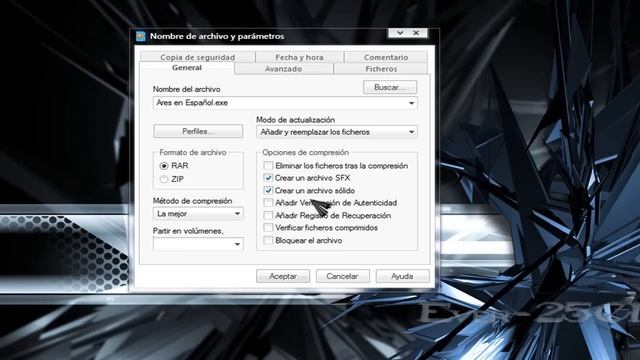Switch to the Copia de seguridad tab
The image size is (640, 360).
198,57
